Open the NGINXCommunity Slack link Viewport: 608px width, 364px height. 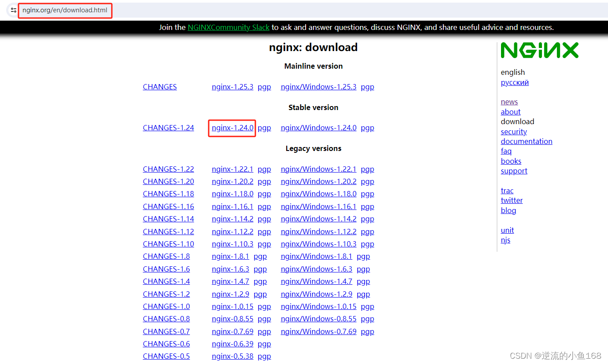(x=228, y=27)
